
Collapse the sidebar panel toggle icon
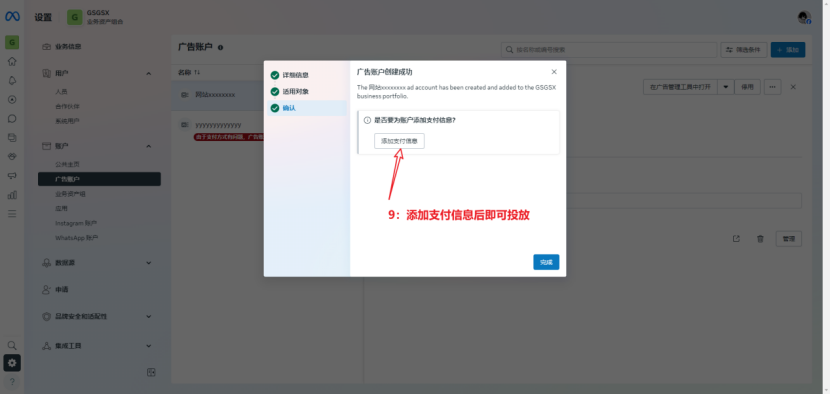click(151, 372)
